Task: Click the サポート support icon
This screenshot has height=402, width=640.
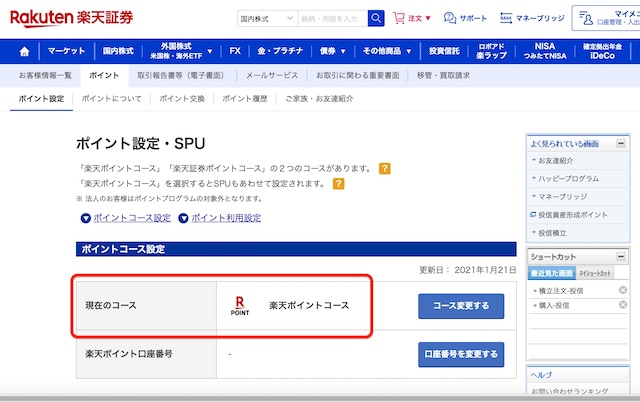Action: (451, 18)
